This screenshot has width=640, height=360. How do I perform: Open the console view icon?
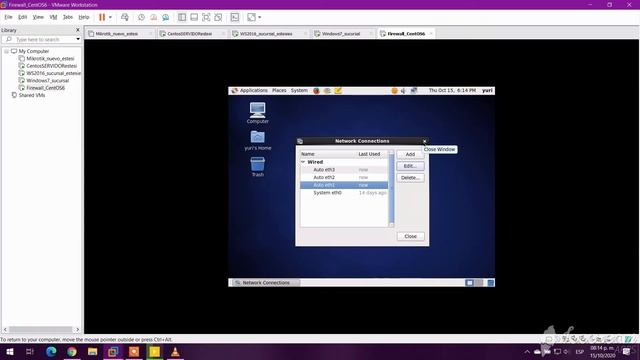[x=235, y=17]
